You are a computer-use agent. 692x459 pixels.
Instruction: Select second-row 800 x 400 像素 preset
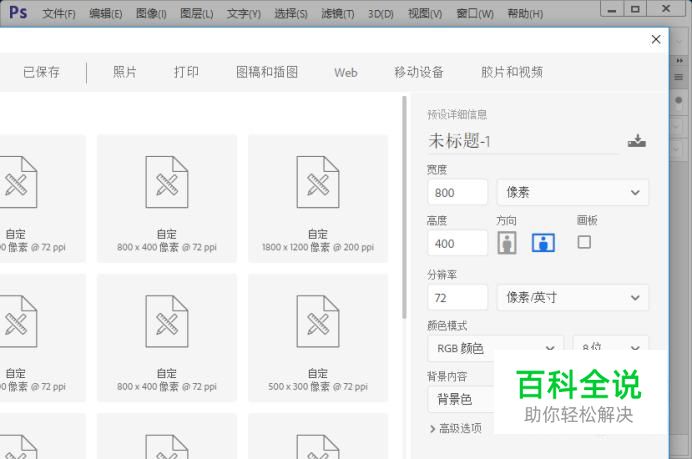tap(167, 338)
